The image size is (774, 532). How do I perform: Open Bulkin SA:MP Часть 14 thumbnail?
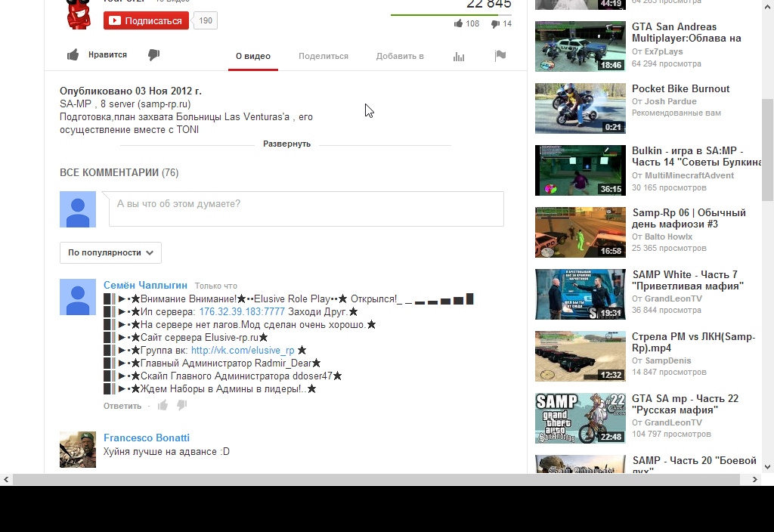[580, 170]
